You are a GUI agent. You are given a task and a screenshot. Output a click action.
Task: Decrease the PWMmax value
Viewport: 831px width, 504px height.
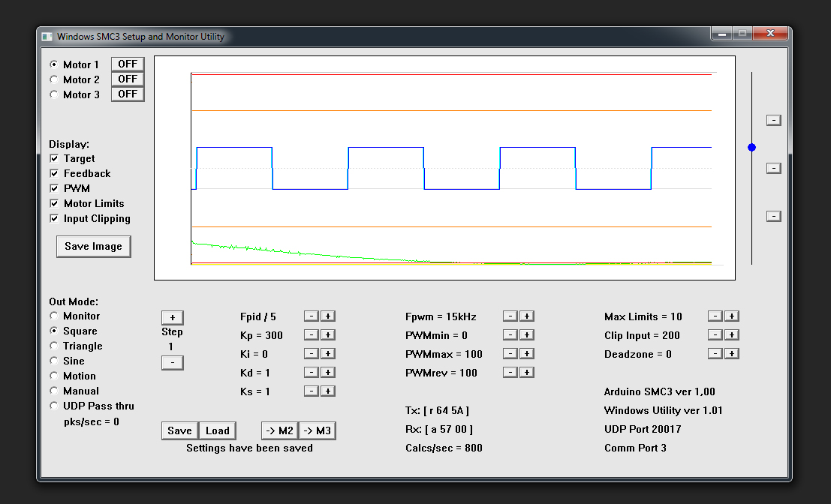coord(510,354)
